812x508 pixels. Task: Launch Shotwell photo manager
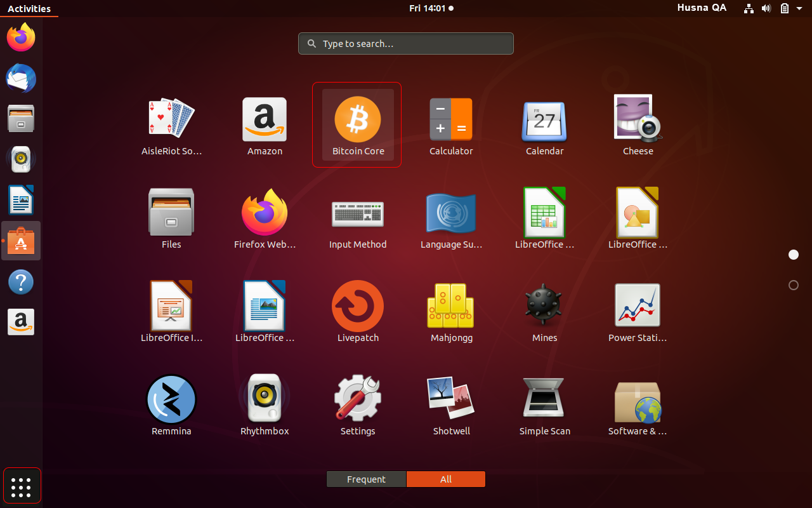point(451,406)
